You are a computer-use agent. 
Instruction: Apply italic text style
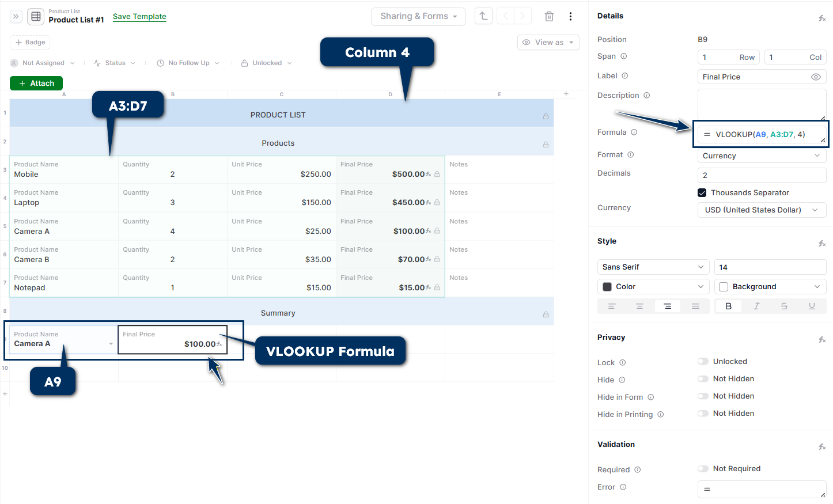(756, 306)
